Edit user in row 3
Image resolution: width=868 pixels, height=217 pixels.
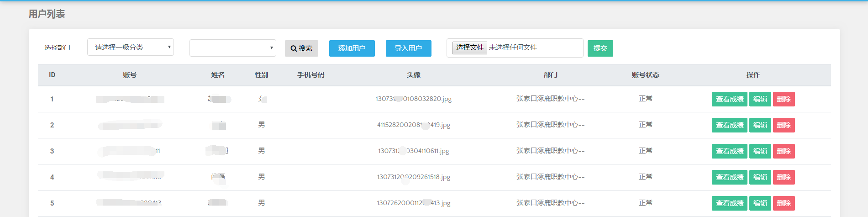760,151
